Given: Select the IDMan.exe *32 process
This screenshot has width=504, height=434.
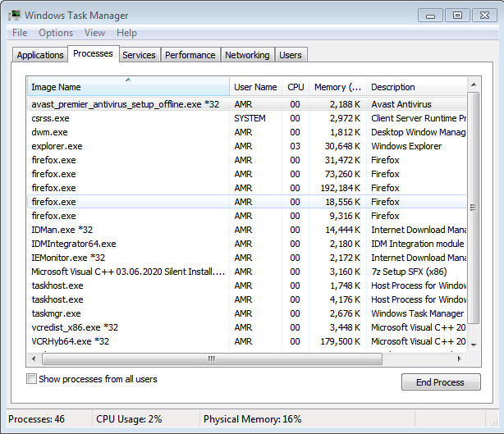Looking at the screenshot, I should pyautogui.click(x=247, y=230).
